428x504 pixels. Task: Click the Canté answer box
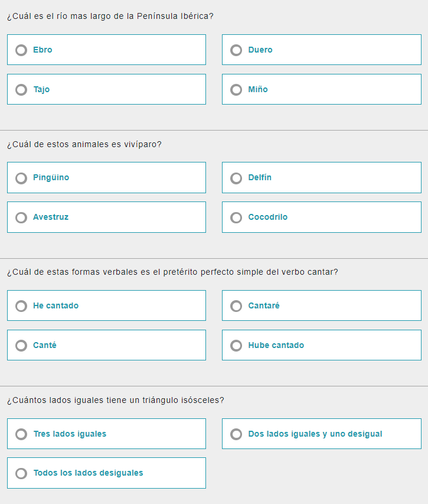tap(106, 345)
